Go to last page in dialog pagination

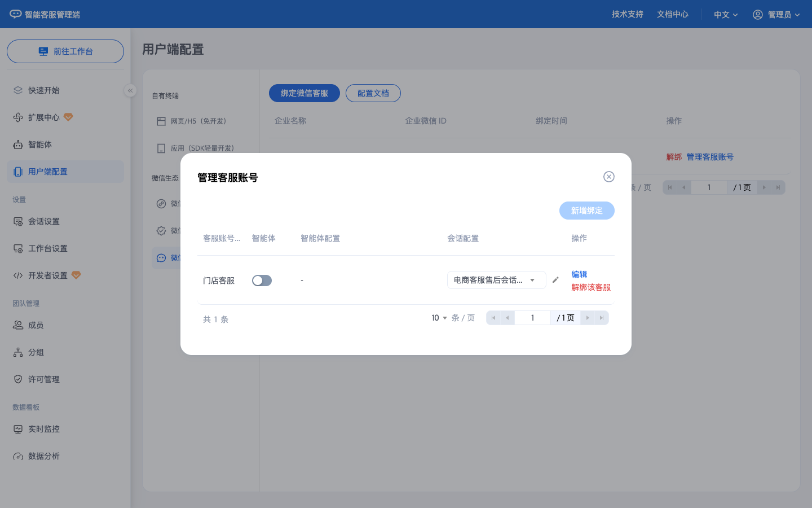602,318
